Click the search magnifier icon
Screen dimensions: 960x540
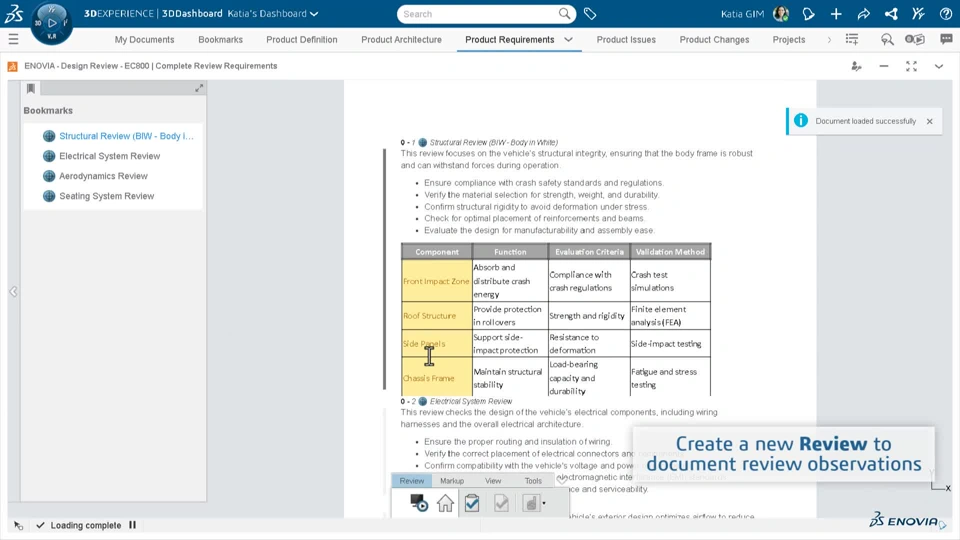point(564,13)
